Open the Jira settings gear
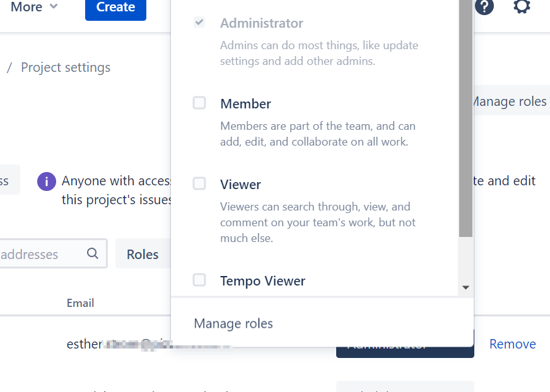This screenshot has height=392, width=550. click(522, 7)
